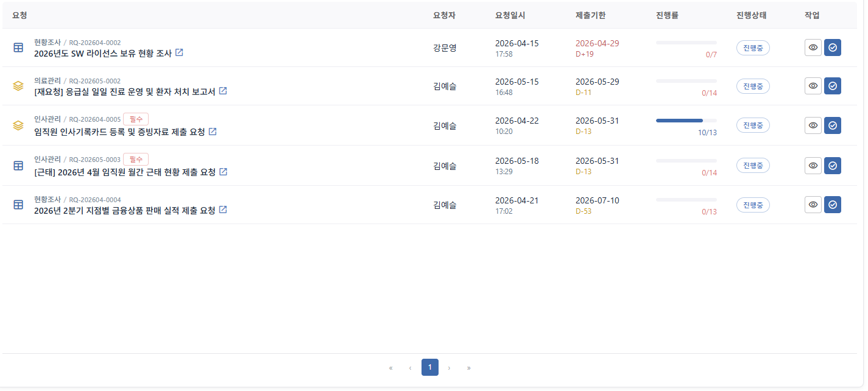The image size is (868, 391).
Task: Sort by 요청일시 column header
Action: pos(510,15)
